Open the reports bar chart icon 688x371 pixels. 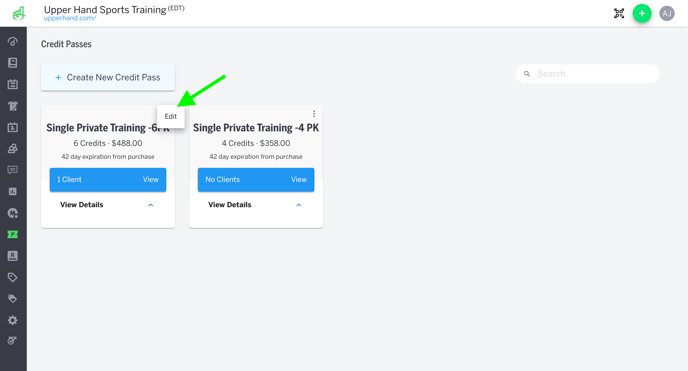click(13, 191)
